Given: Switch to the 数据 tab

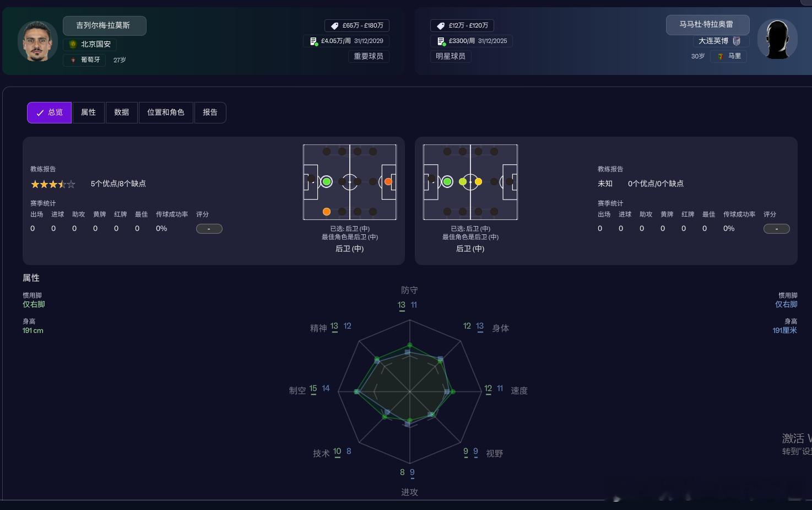Looking at the screenshot, I should tap(122, 112).
